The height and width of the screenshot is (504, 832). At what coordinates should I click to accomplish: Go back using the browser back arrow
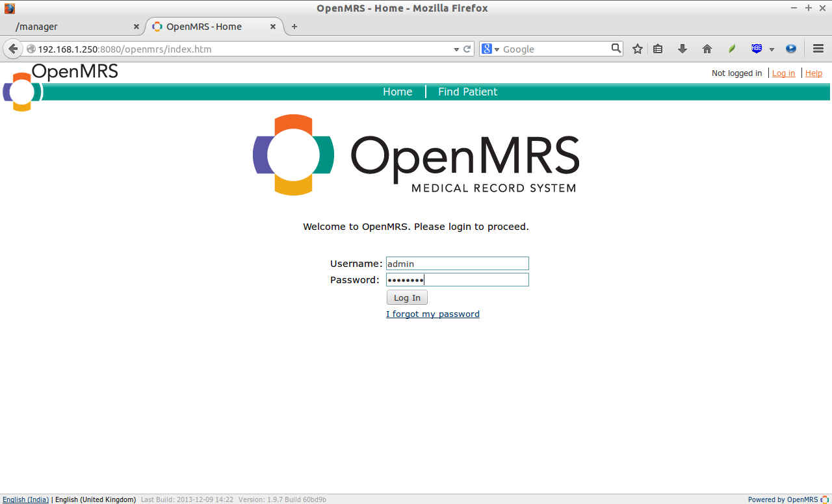[13, 49]
